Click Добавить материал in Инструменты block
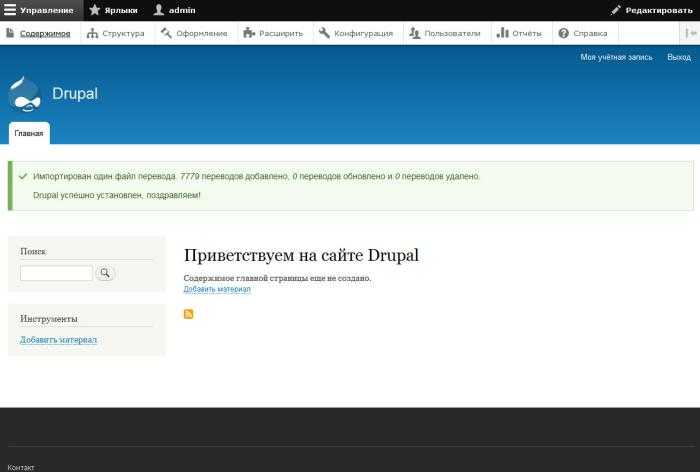Viewport: 700px width, 472px height. (x=58, y=340)
